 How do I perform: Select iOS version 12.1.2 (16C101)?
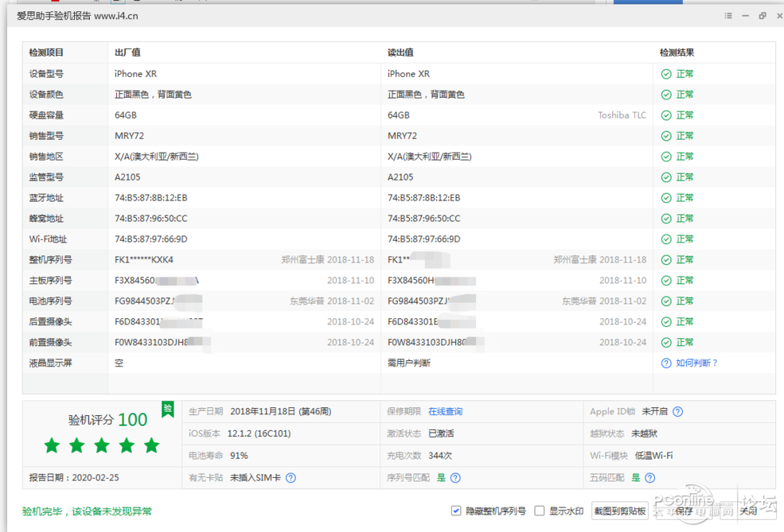tap(259, 433)
